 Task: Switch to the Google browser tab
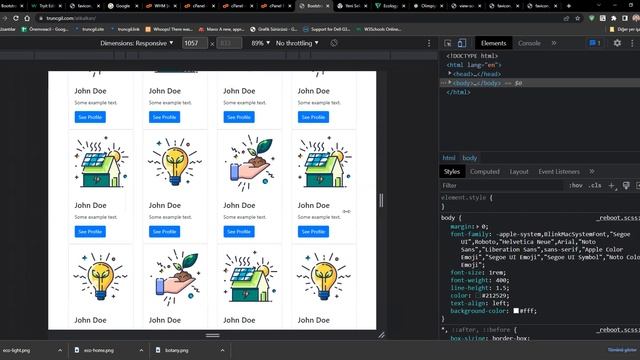[x=122, y=6]
